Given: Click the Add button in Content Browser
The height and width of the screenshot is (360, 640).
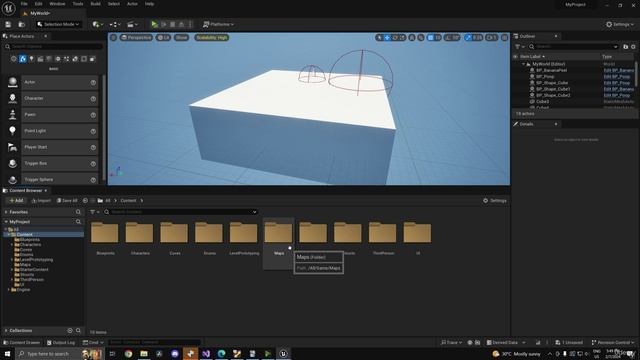Looking at the screenshot, I should click(16, 201).
